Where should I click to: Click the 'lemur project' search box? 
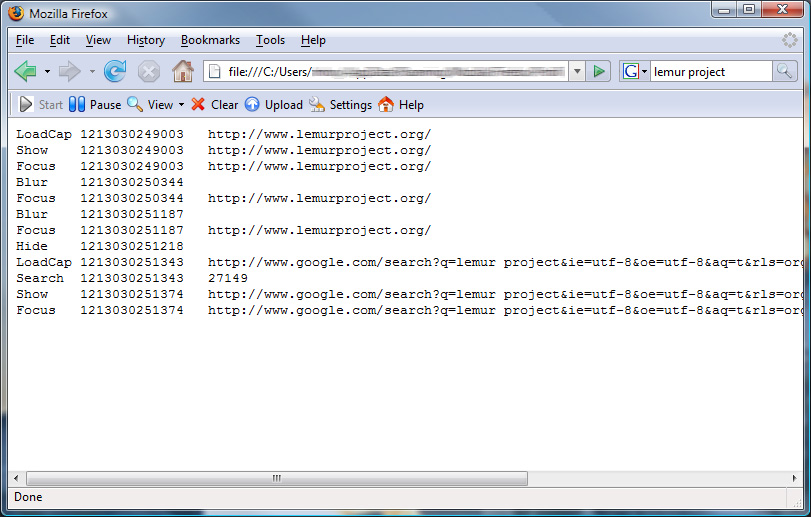pyautogui.click(x=711, y=71)
